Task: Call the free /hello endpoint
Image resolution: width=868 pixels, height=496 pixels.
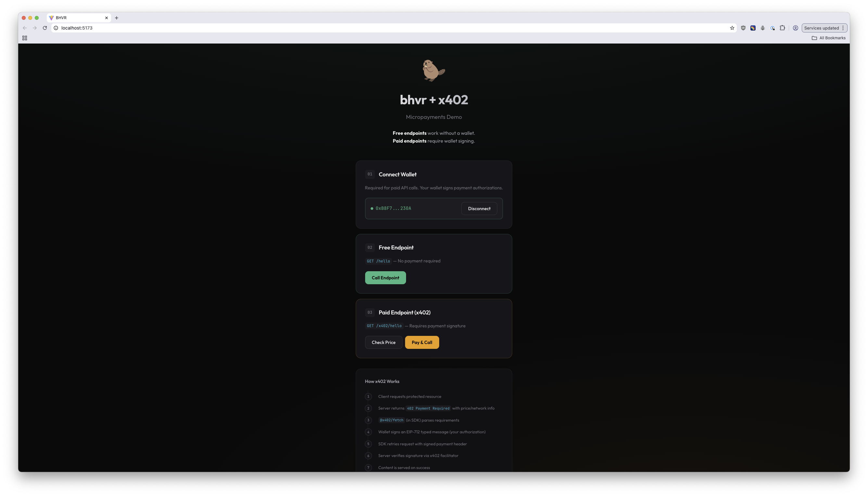Action: (x=385, y=278)
